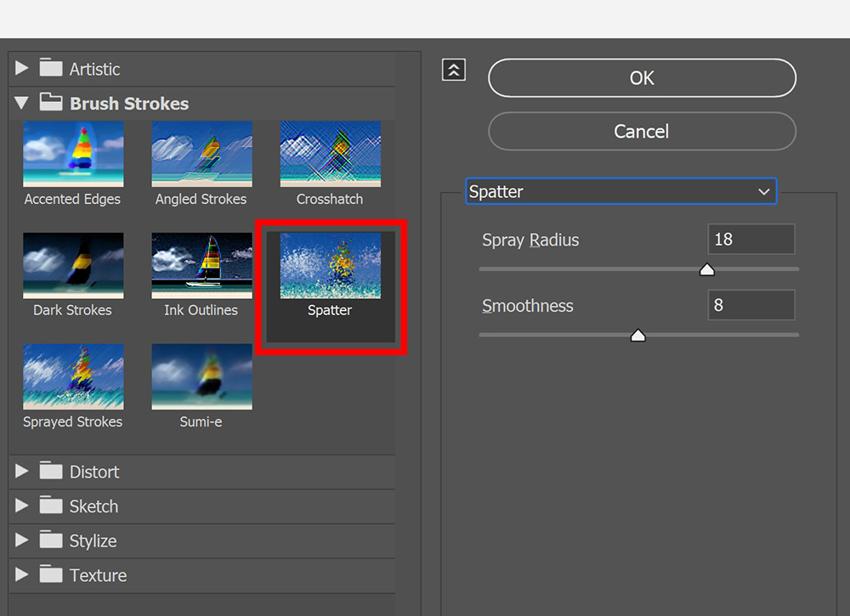Expand the Artistic category triangle
The height and width of the screenshot is (616, 850).
click(22, 68)
